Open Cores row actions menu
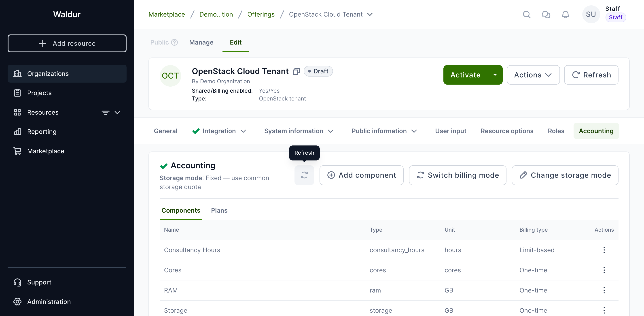Screen dimensions: 644x316 tap(604, 270)
